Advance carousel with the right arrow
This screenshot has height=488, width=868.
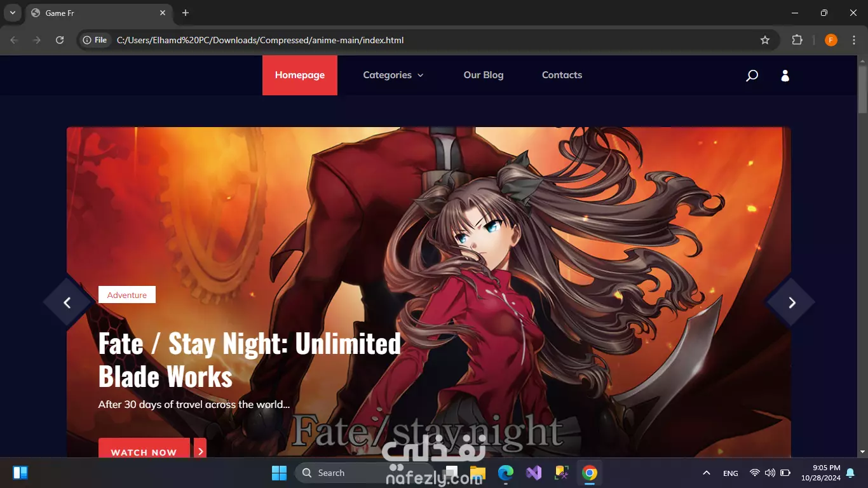coord(791,302)
